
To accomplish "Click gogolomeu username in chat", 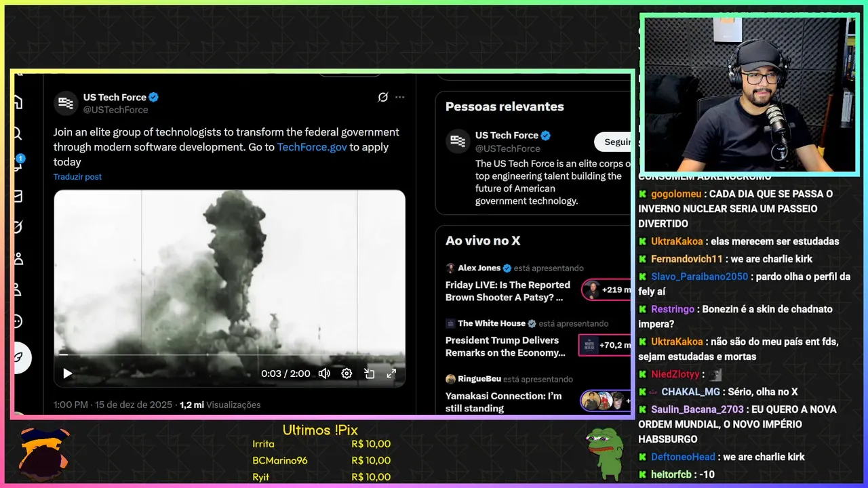I will tap(676, 194).
